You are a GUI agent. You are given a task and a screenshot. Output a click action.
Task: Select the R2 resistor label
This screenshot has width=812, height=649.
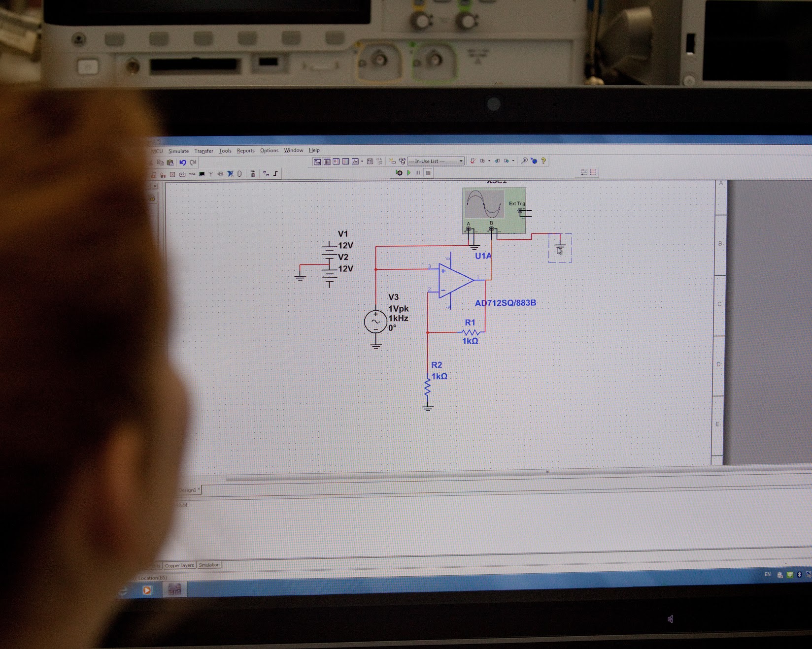point(437,365)
